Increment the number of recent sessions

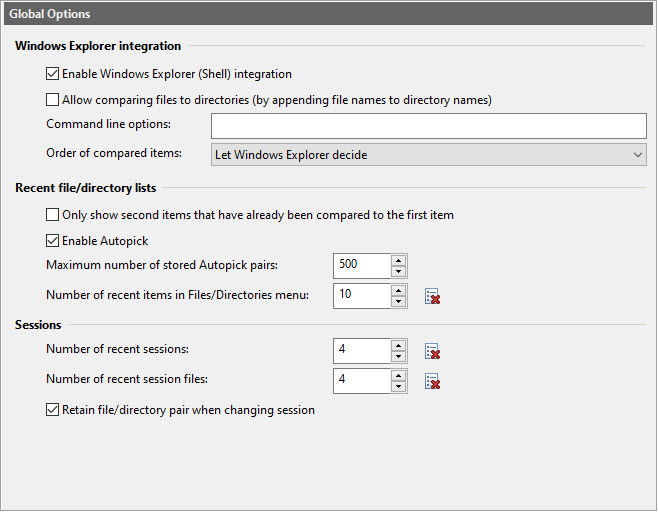[398, 345]
